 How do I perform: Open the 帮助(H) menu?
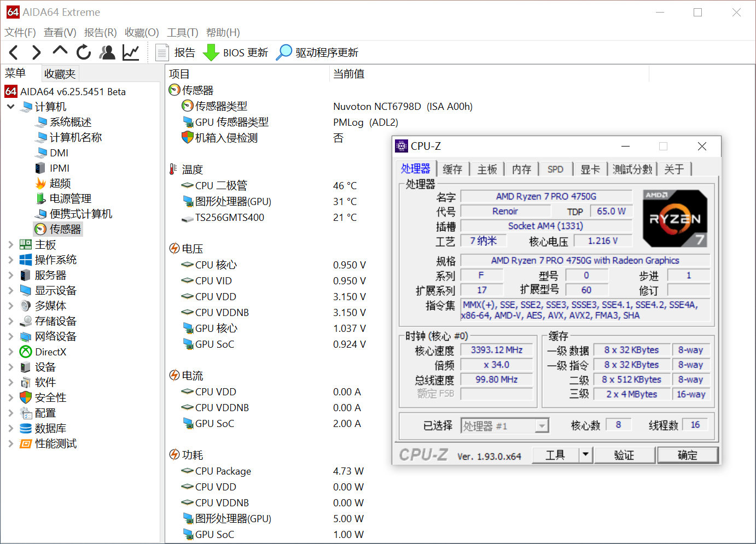coord(223,32)
